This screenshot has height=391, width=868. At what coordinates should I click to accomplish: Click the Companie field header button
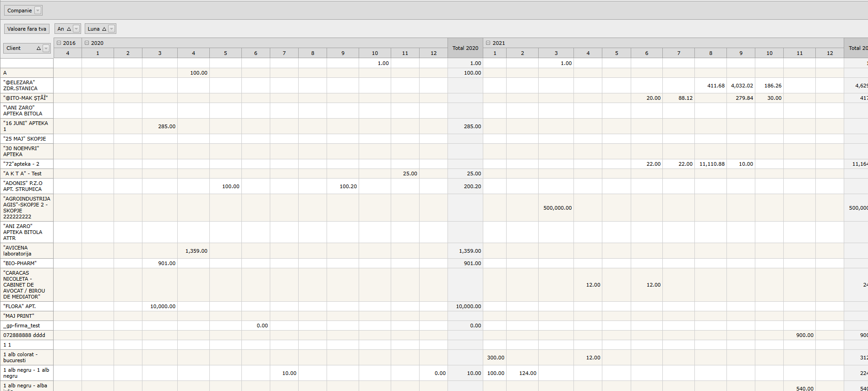19,11
